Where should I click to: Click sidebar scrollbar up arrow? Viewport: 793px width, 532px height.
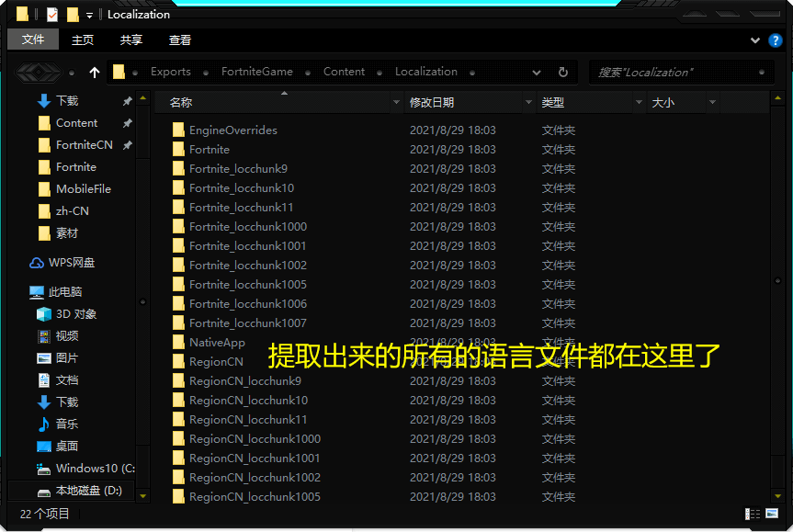143,98
